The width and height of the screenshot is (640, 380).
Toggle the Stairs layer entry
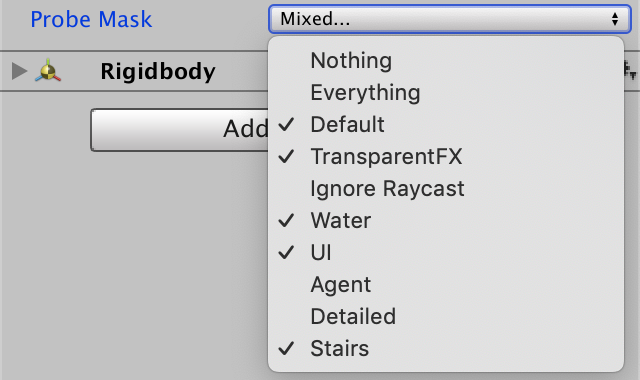[446, 348]
